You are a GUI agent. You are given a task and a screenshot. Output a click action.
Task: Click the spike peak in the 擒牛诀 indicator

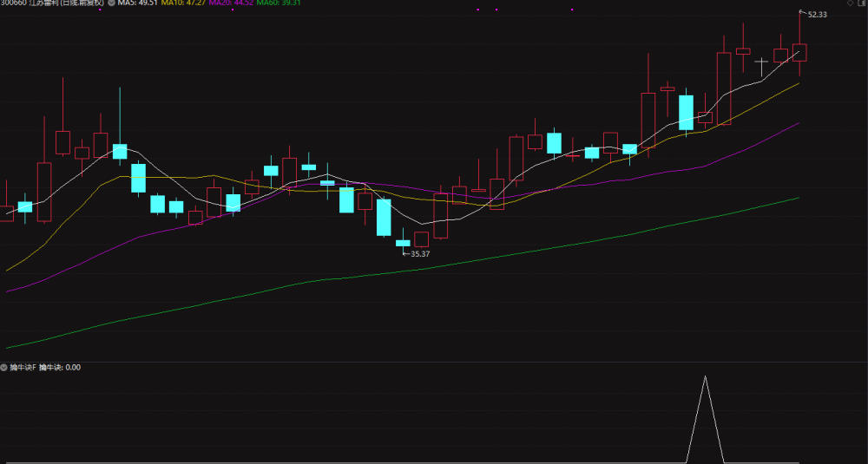point(705,377)
